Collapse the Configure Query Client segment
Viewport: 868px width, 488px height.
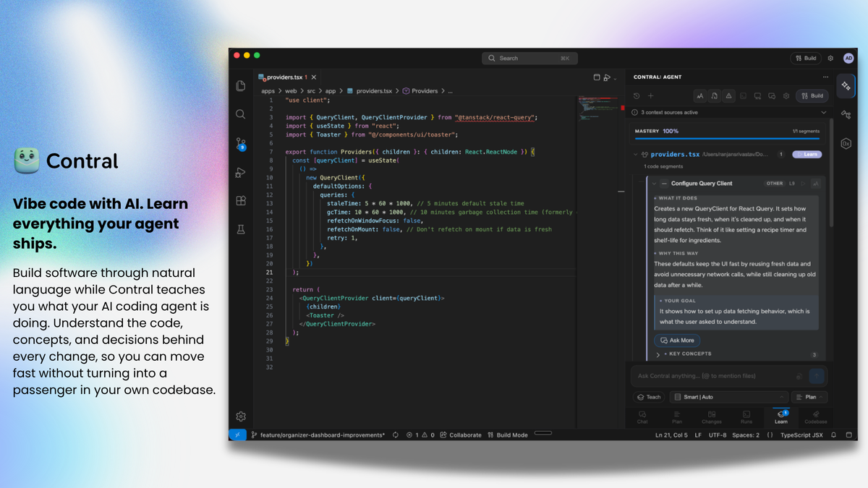(654, 184)
